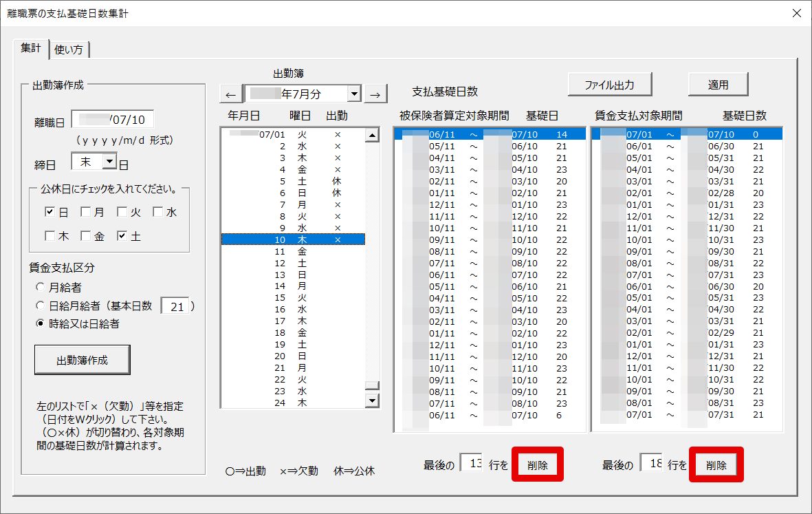
Task: Select period row 12/11 ～ 01/10 23 near top
Action: coord(490,205)
